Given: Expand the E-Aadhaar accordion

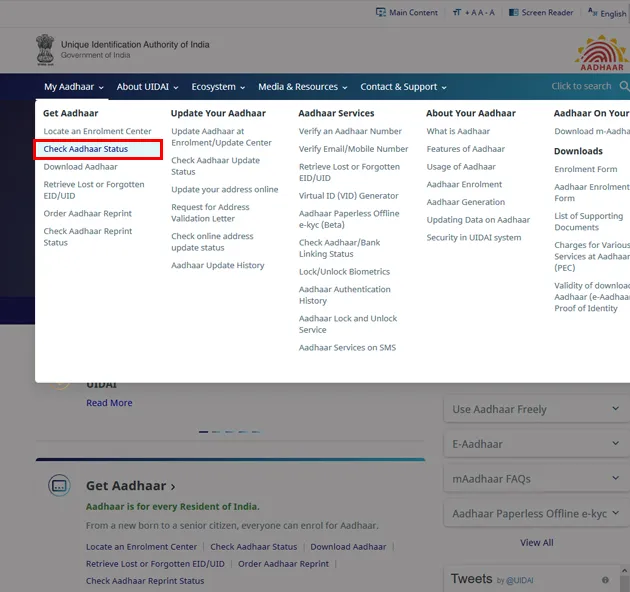Looking at the screenshot, I should (615, 444).
